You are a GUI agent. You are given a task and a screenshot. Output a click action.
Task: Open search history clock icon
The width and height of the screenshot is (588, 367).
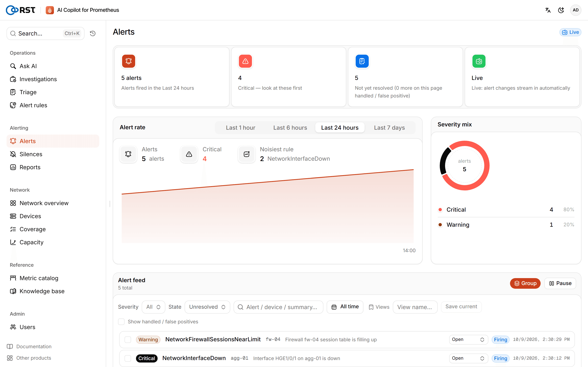point(92,33)
